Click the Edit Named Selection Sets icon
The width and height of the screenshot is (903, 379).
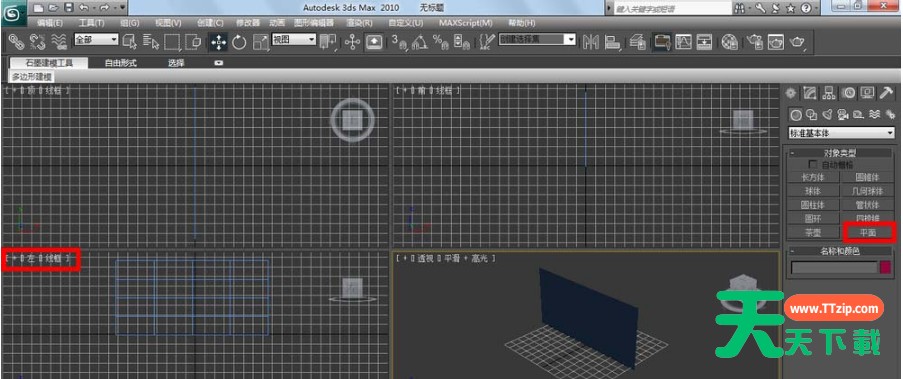pos(487,41)
